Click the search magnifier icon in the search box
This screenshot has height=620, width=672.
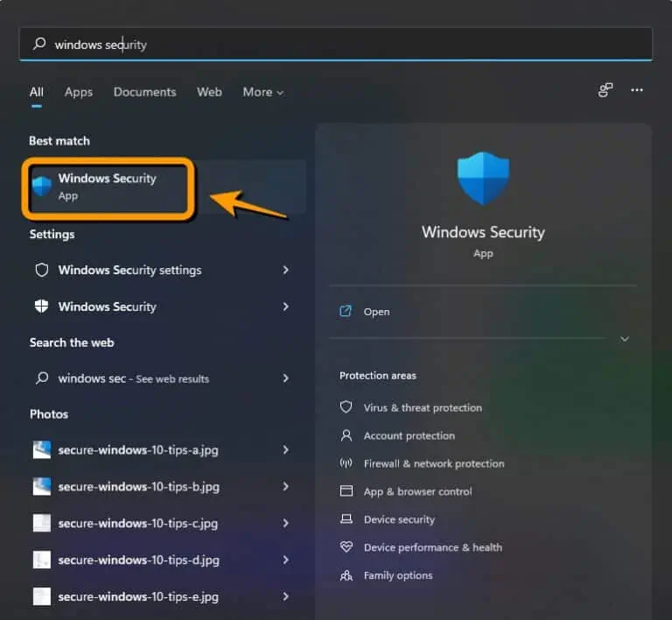[x=39, y=43]
